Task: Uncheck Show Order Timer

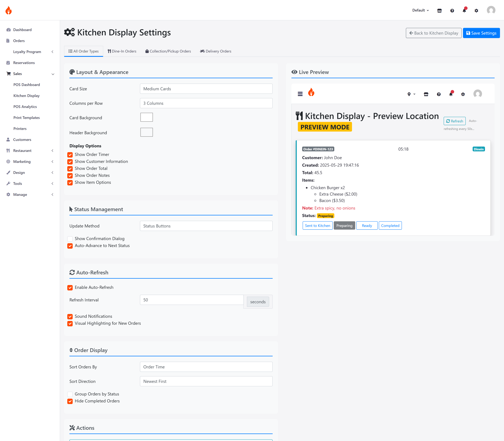Action: (70, 155)
